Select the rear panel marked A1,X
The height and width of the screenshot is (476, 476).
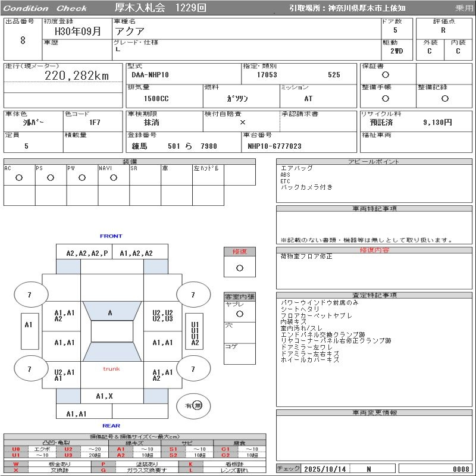tap(105, 396)
